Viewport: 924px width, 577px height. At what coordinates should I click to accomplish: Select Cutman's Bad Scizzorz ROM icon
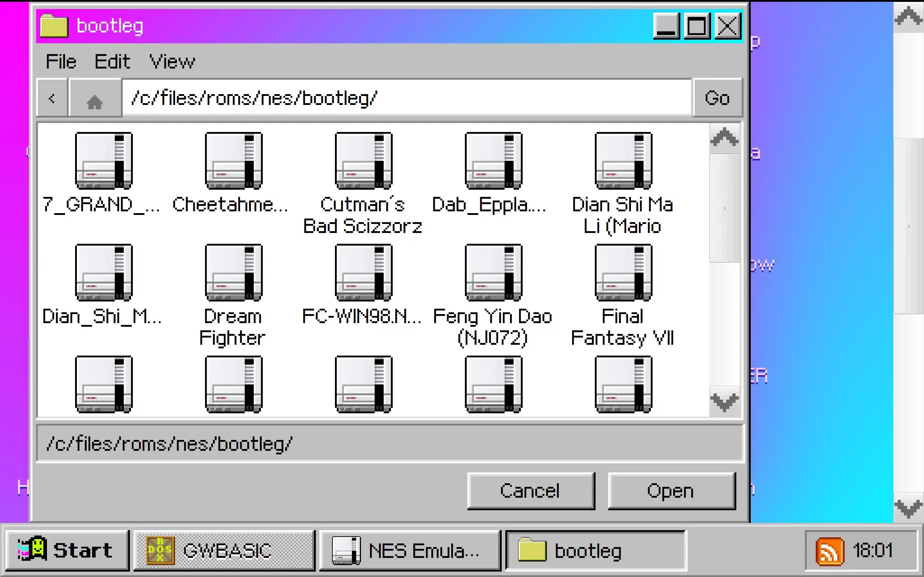363,161
